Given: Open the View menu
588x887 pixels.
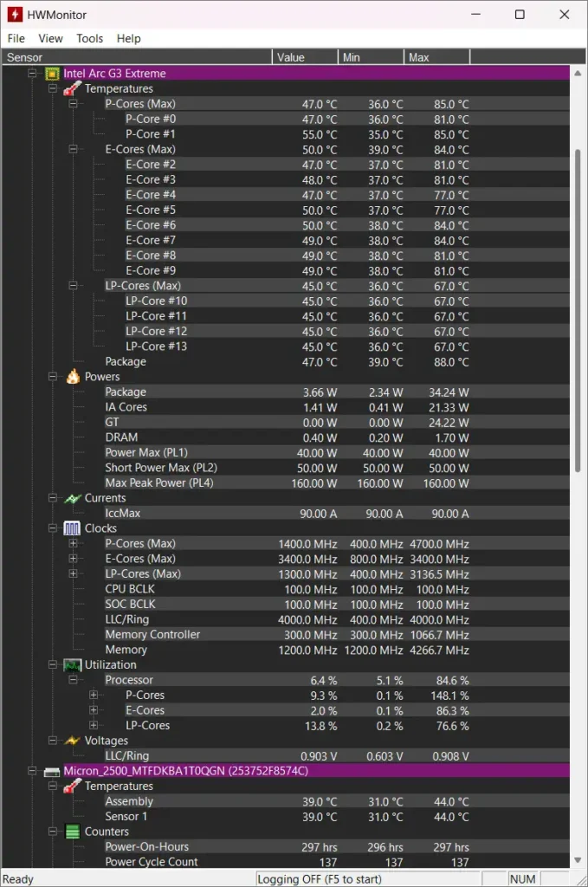Looking at the screenshot, I should coord(50,38).
